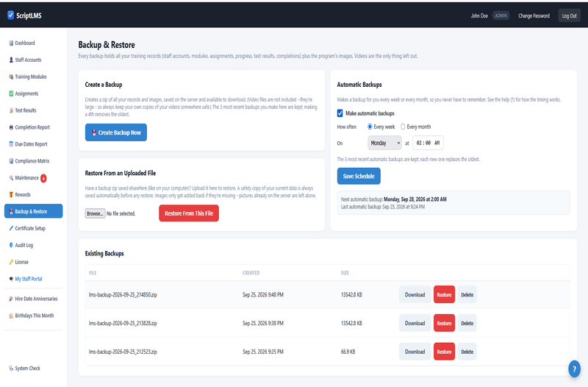Open the round help question mark button
Screen dimensions: 588x387
point(574,369)
